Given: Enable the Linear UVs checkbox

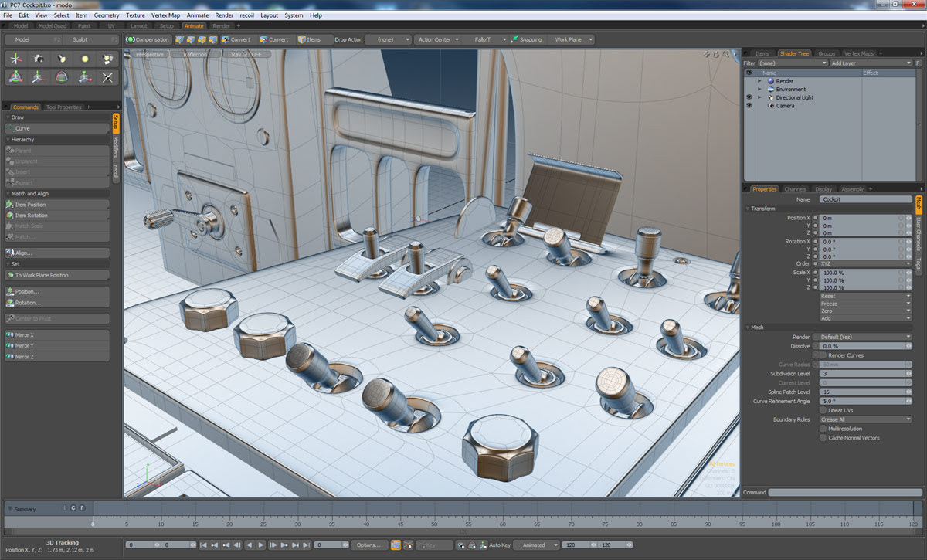Looking at the screenshot, I should [823, 410].
